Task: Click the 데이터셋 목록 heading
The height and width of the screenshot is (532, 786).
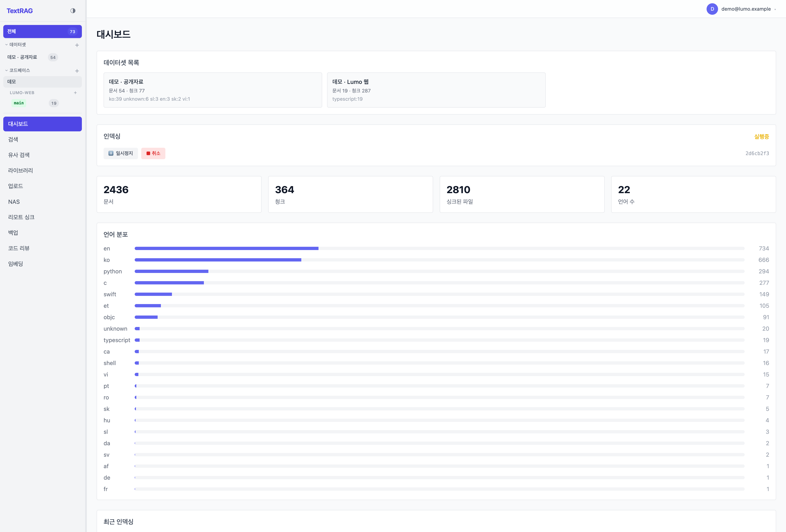Action: click(121, 63)
